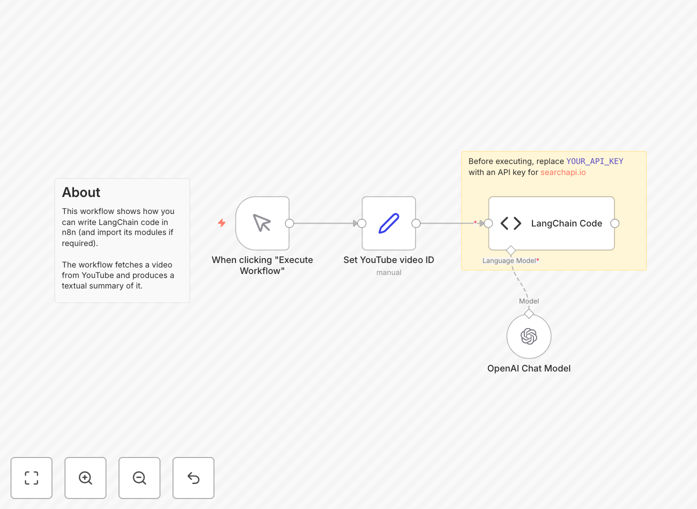Select the LangChain Code node
The image size is (697, 509).
pyautogui.click(x=551, y=223)
